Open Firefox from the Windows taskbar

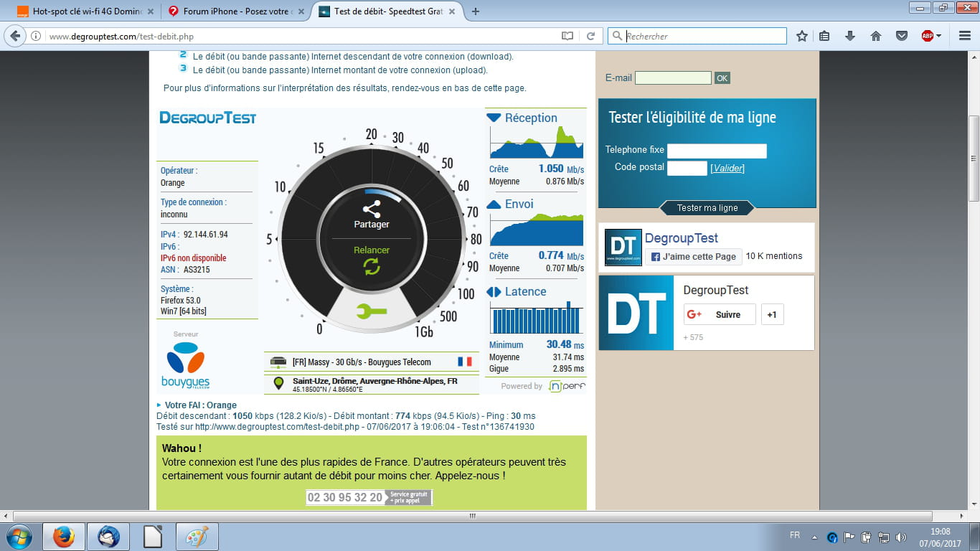(64, 537)
